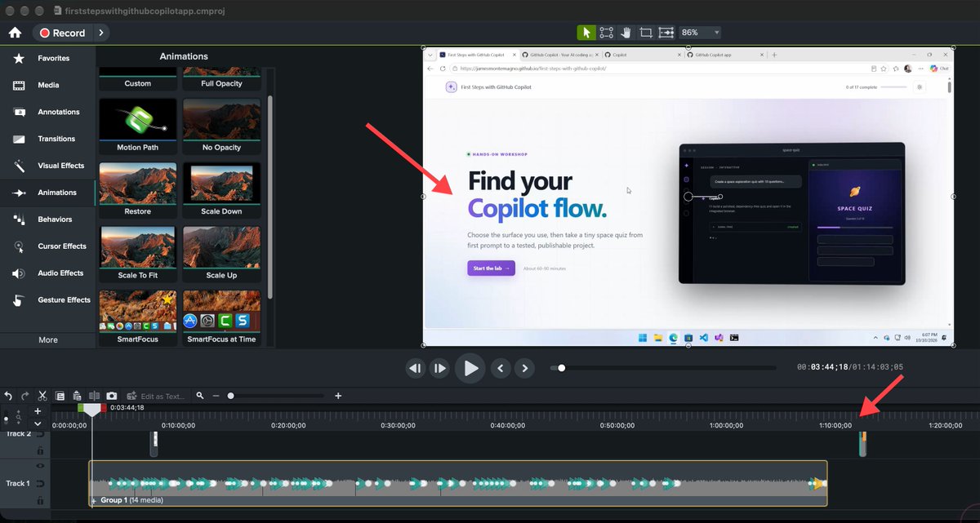The width and height of the screenshot is (980, 523).
Task: Open the Cursor Effects tab
Action: point(47,246)
